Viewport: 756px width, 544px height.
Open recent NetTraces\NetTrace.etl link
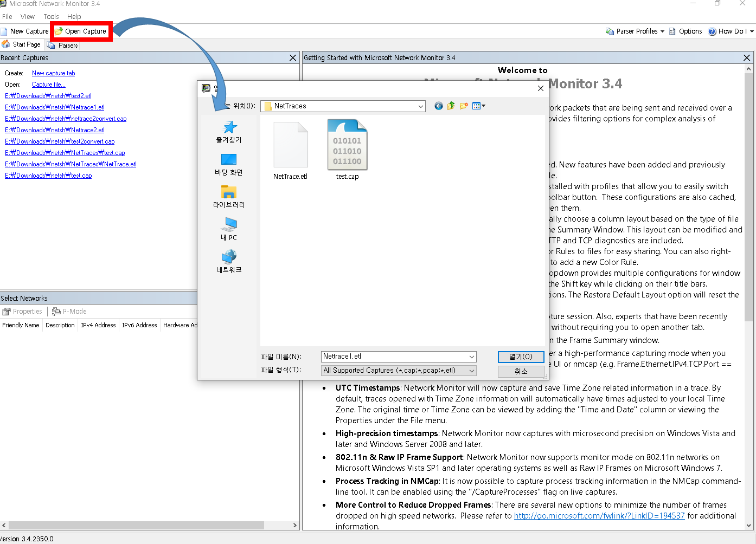pos(71,164)
